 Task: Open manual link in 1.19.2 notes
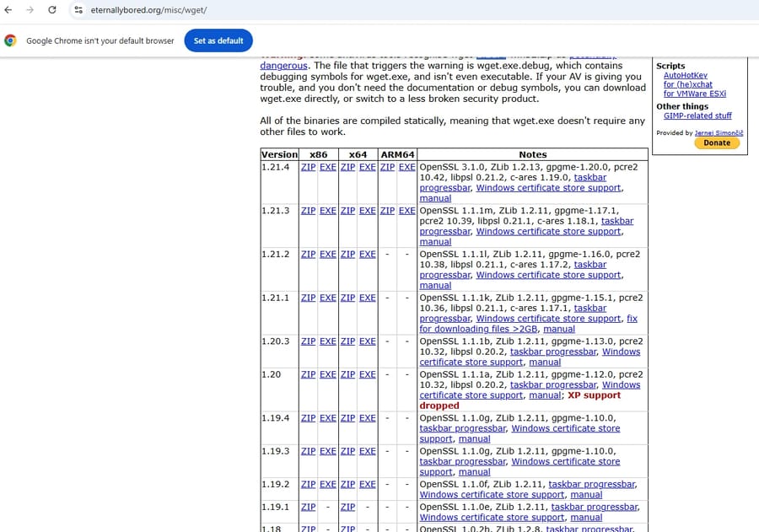(x=586, y=495)
